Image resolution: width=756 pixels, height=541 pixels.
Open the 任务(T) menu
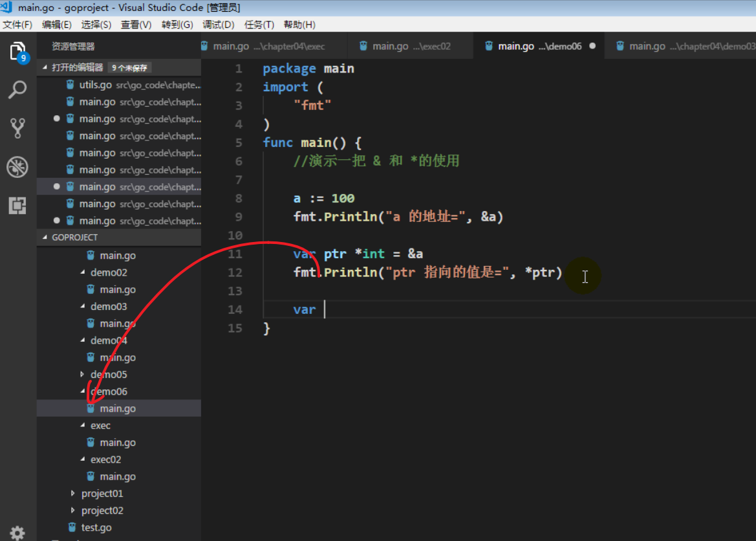tap(259, 25)
